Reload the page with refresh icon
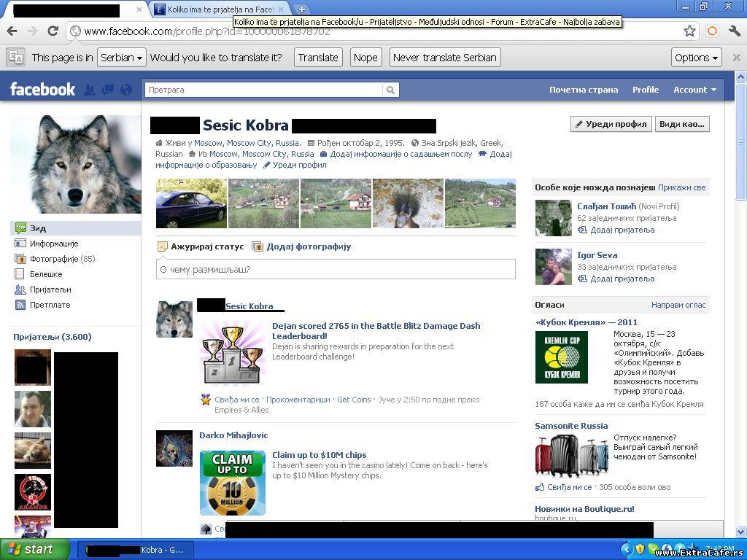 coord(53,31)
